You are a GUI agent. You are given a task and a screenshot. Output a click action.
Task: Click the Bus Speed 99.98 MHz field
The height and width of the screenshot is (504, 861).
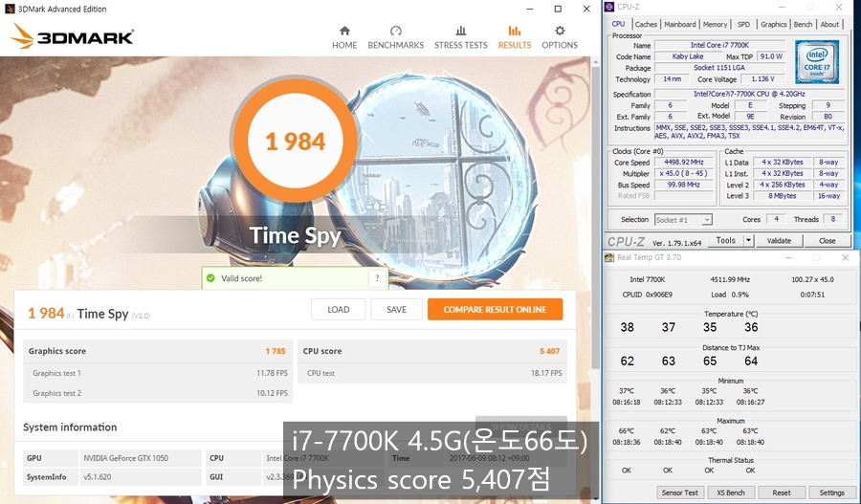684,185
